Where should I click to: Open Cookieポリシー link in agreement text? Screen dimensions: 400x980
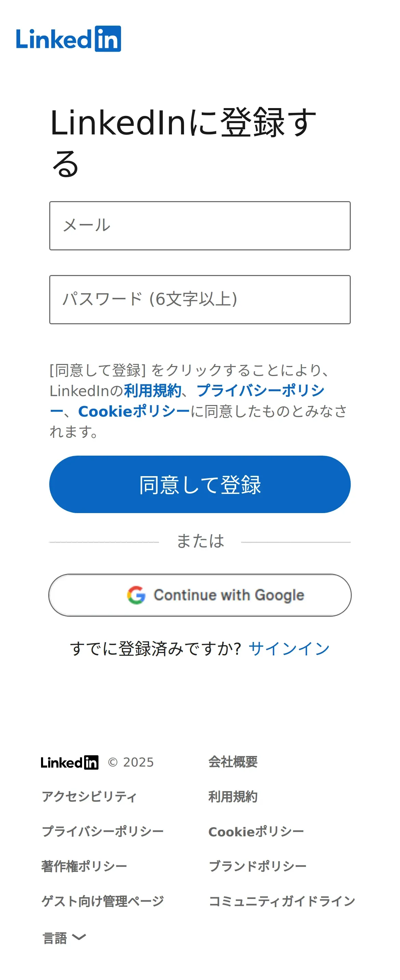pyautogui.click(x=134, y=411)
